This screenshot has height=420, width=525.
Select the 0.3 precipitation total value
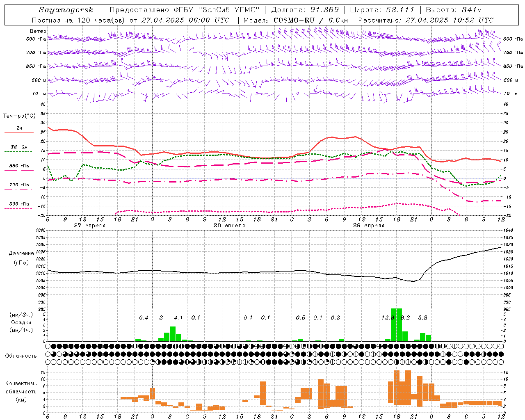coord(336,317)
